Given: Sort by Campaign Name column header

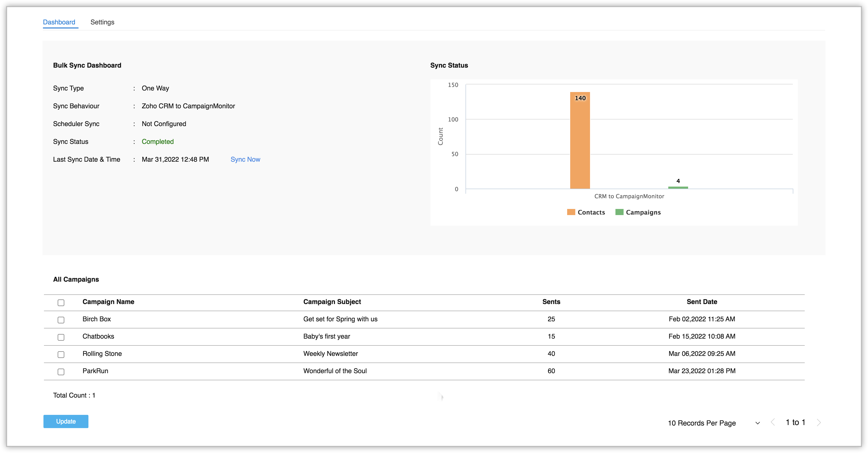Looking at the screenshot, I should coord(108,302).
